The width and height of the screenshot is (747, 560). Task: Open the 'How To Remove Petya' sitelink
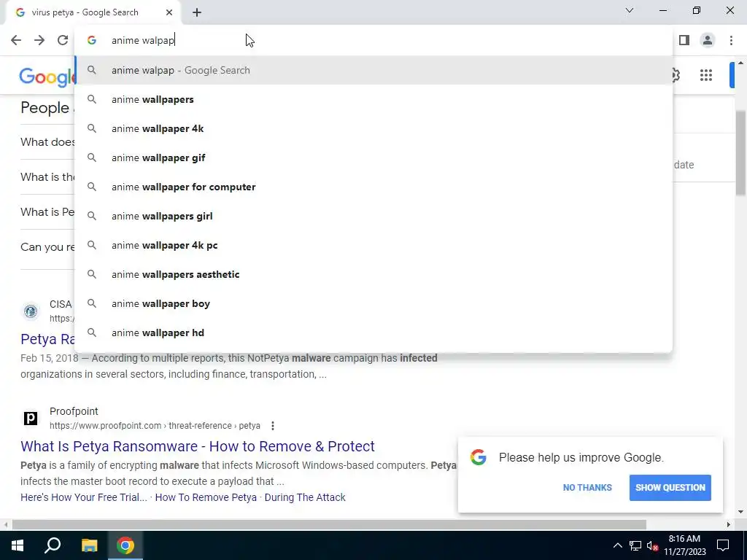pyautogui.click(x=206, y=497)
